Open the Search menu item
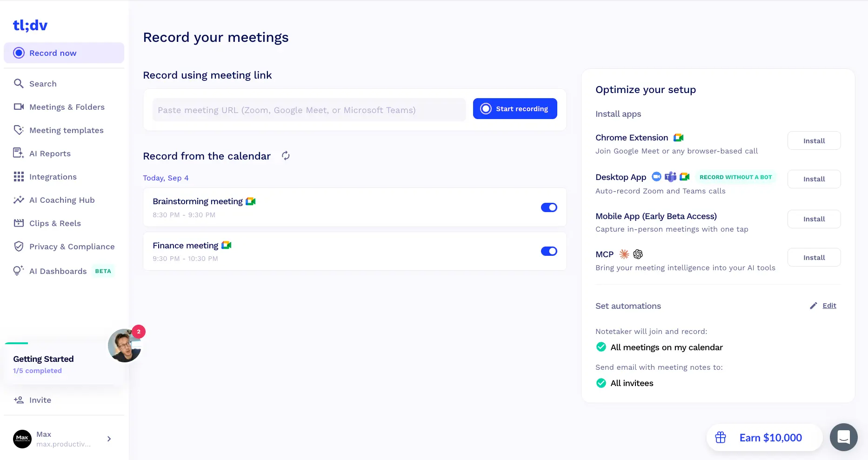Screen dimensions: 868x460 [x=64, y=84]
